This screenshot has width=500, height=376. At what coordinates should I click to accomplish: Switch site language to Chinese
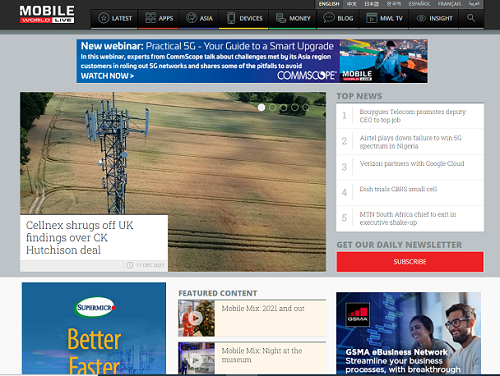click(x=352, y=4)
